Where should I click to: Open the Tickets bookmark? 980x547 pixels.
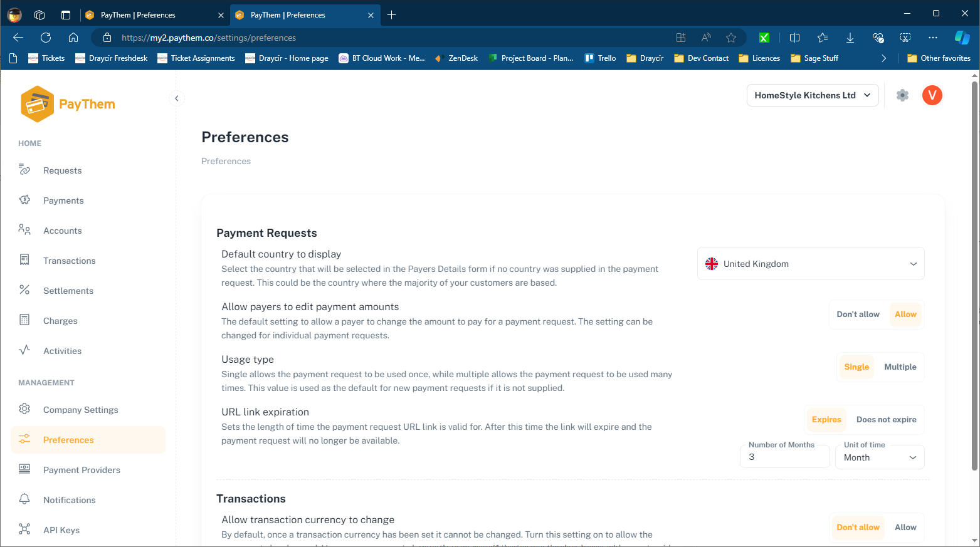point(46,58)
